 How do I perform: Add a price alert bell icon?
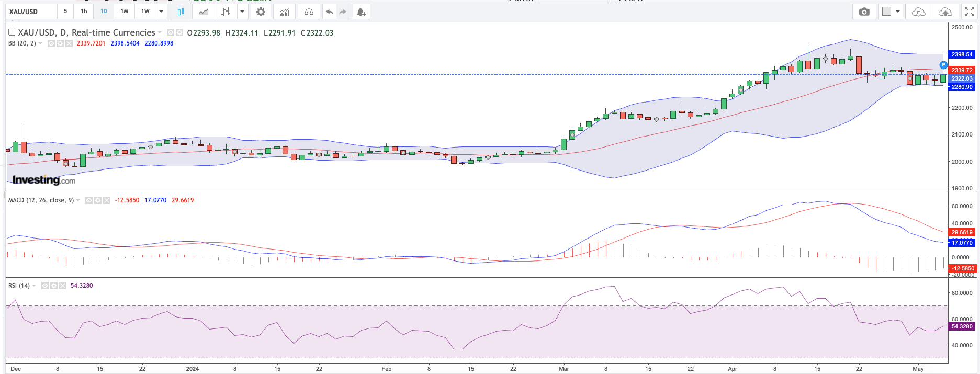tap(361, 12)
